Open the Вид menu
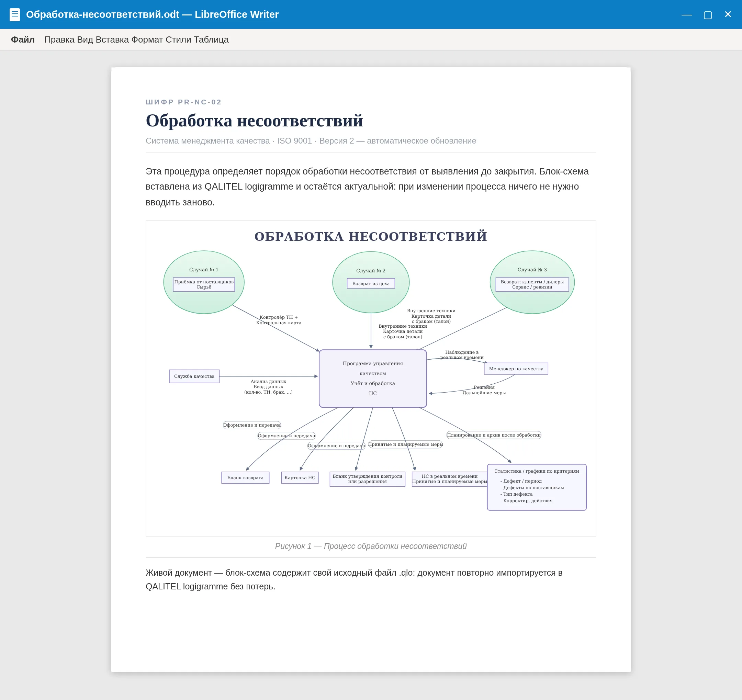The image size is (742, 700). tap(85, 39)
